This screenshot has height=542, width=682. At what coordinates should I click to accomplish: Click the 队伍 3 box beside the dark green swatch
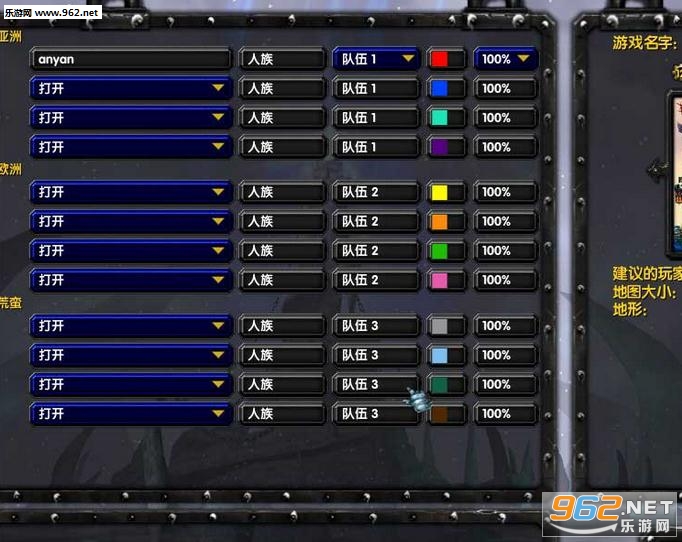click(376, 384)
